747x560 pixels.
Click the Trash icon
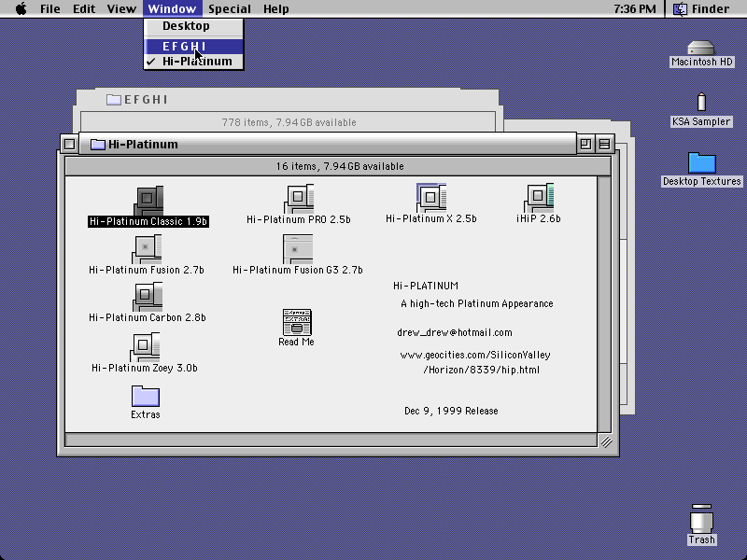tap(702, 519)
